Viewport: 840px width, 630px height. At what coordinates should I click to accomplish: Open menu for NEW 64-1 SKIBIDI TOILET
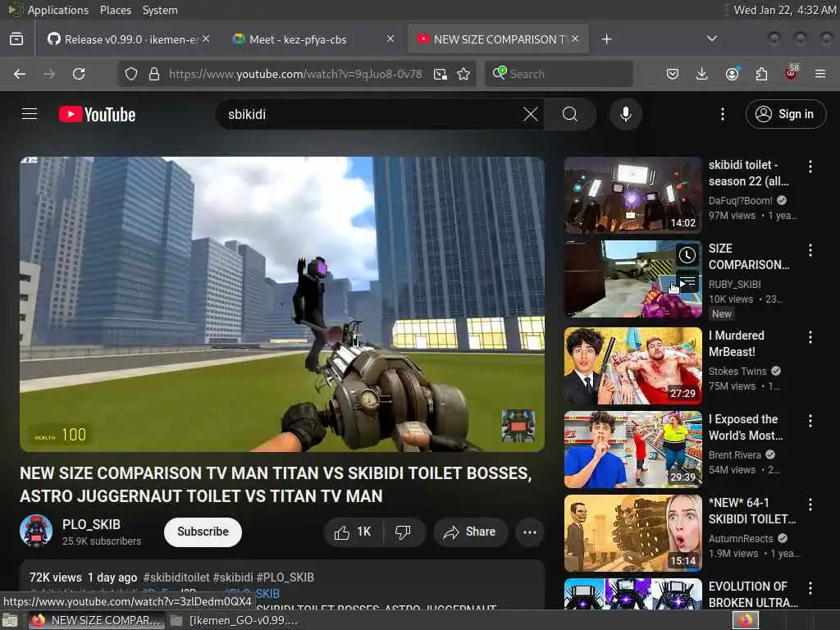pos(810,504)
